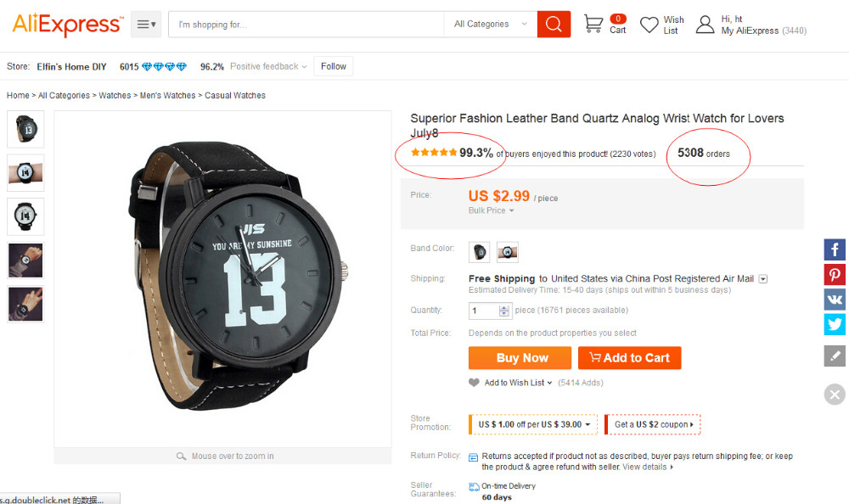Image resolution: width=849 pixels, height=504 pixels.
Task: Share product on Pinterest
Action: pos(835,274)
